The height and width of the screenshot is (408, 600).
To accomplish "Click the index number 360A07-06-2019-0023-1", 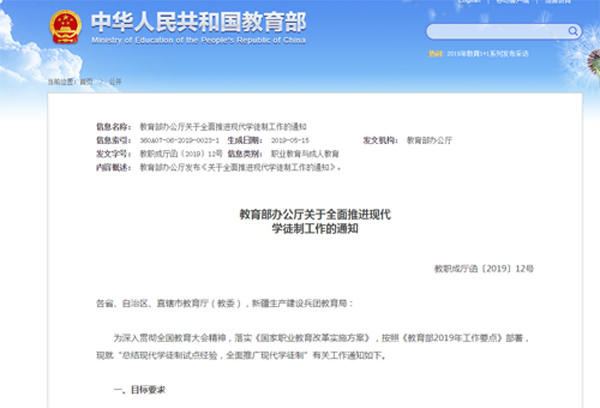I will click(179, 140).
